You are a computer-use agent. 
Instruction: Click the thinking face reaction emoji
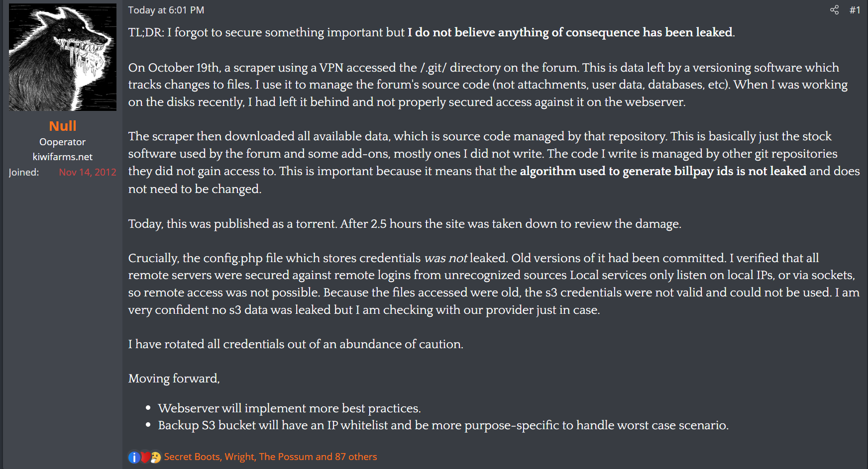[x=156, y=457]
